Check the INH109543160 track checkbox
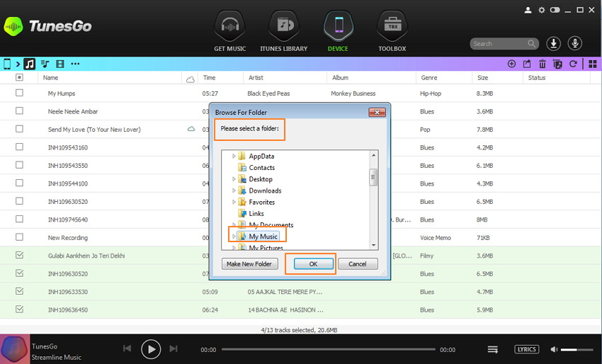Screen dimensions: 602x364 point(19,147)
